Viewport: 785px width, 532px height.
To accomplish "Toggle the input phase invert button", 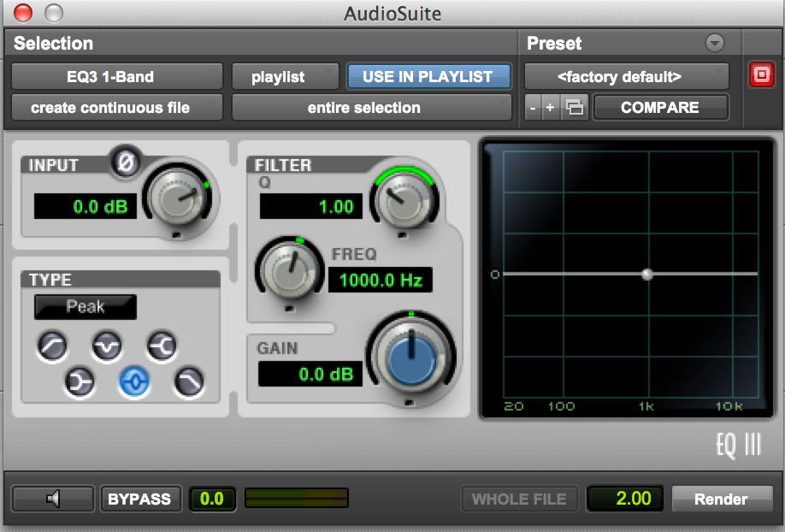I will 126,163.
